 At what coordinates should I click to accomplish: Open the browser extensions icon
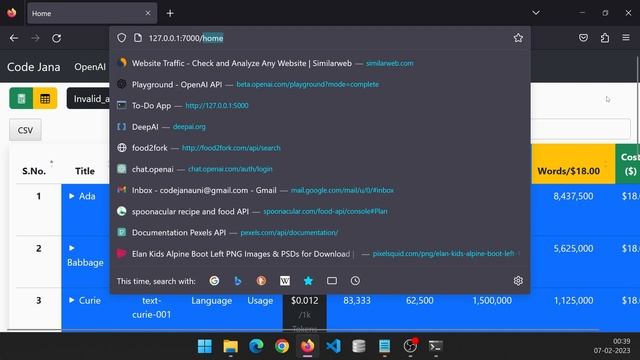(605, 38)
